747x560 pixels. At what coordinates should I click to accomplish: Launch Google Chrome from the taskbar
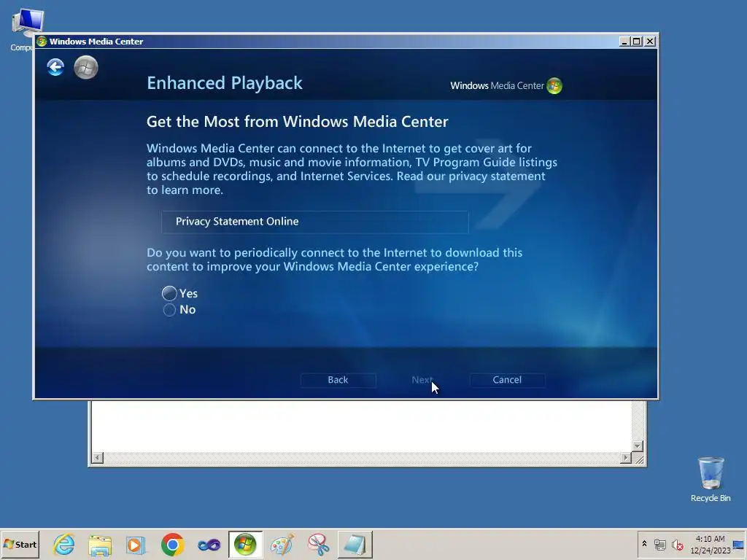[172, 544]
